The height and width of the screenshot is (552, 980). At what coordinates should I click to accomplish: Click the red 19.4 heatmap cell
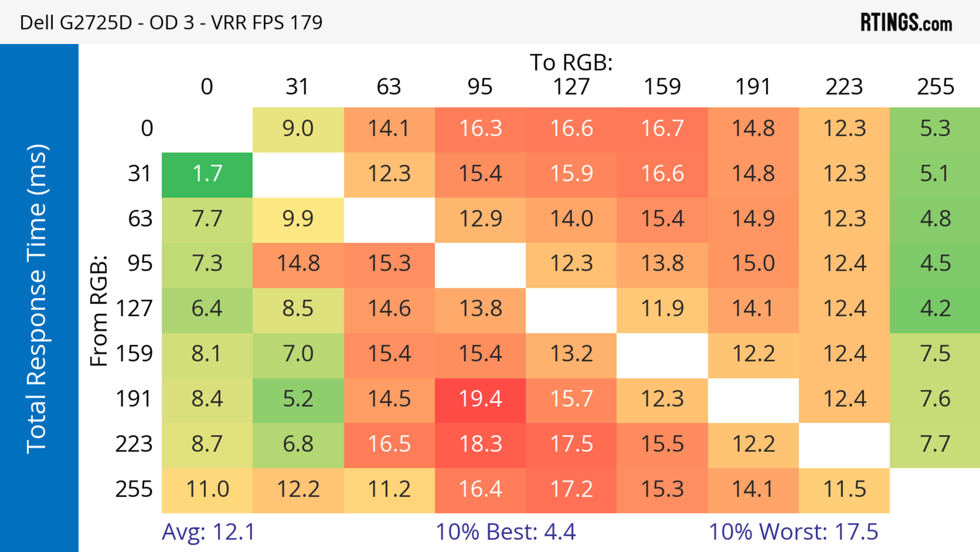click(480, 399)
